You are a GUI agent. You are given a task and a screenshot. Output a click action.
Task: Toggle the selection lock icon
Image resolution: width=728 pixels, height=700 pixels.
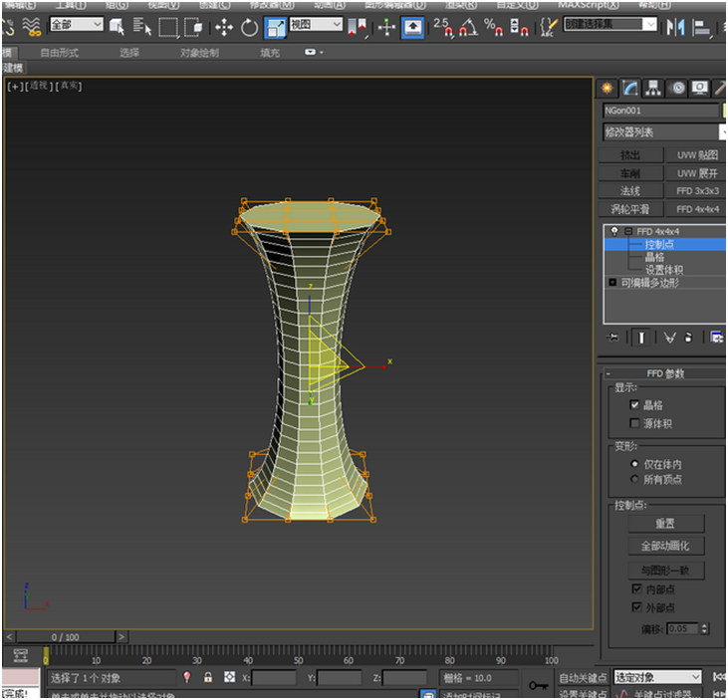[x=208, y=677]
